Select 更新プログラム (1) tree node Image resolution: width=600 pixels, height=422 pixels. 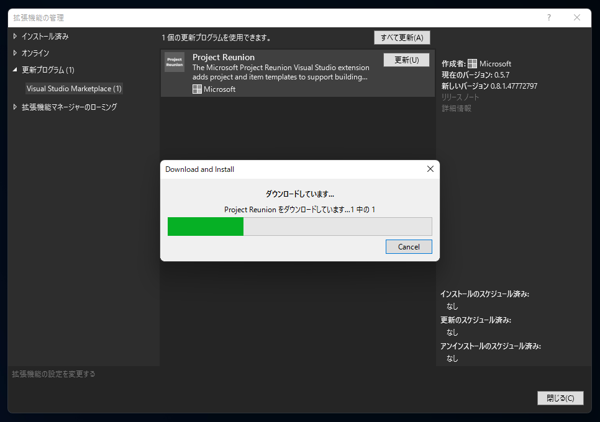click(x=48, y=70)
